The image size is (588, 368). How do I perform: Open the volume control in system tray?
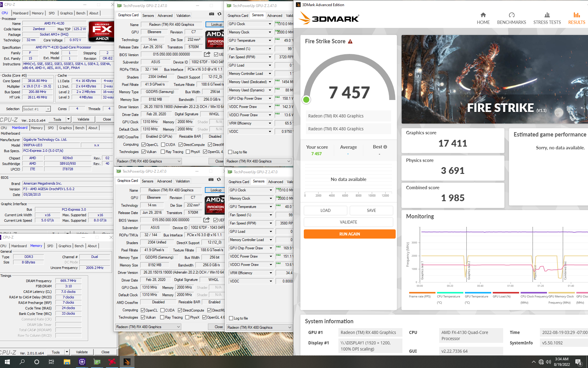(x=548, y=362)
